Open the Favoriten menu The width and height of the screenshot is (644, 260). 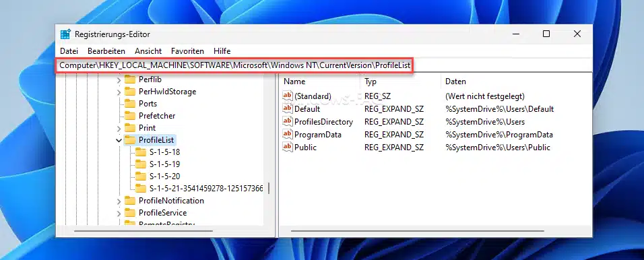[x=188, y=51]
